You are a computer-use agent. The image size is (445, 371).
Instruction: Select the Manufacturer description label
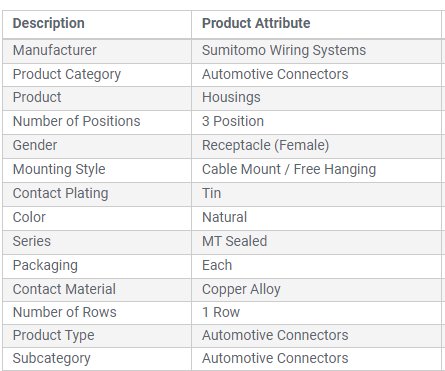click(55, 50)
